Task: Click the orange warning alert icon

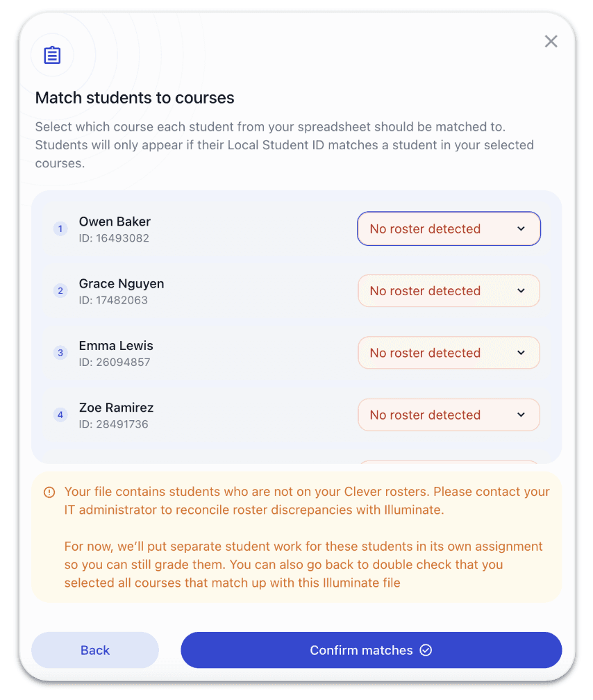Action: tap(49, 492)
